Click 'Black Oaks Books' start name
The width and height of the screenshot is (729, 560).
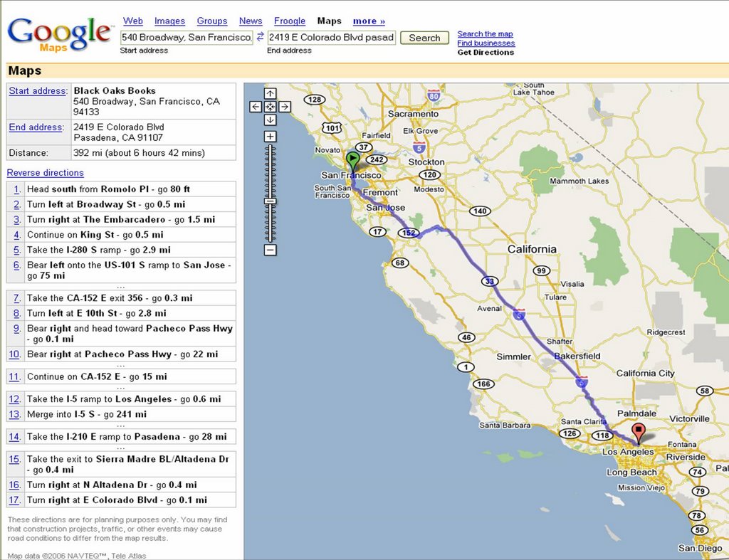(x=115, y=90)
